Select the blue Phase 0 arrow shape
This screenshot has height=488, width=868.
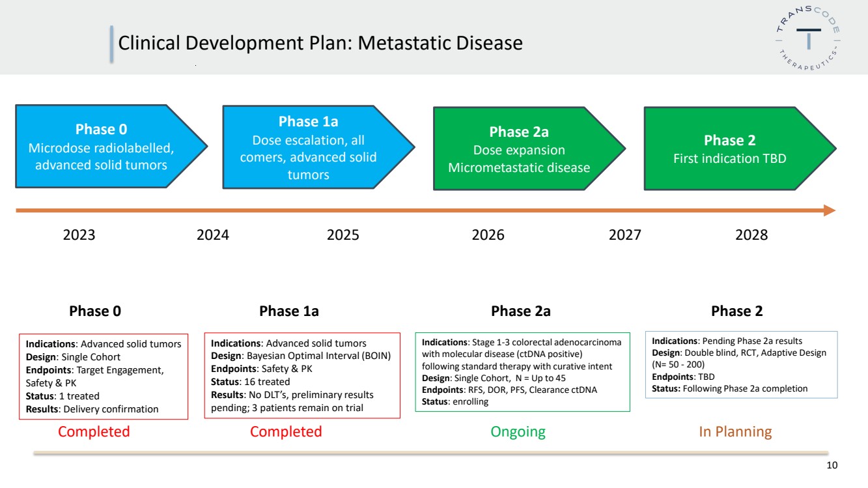(x=111, y=147)
